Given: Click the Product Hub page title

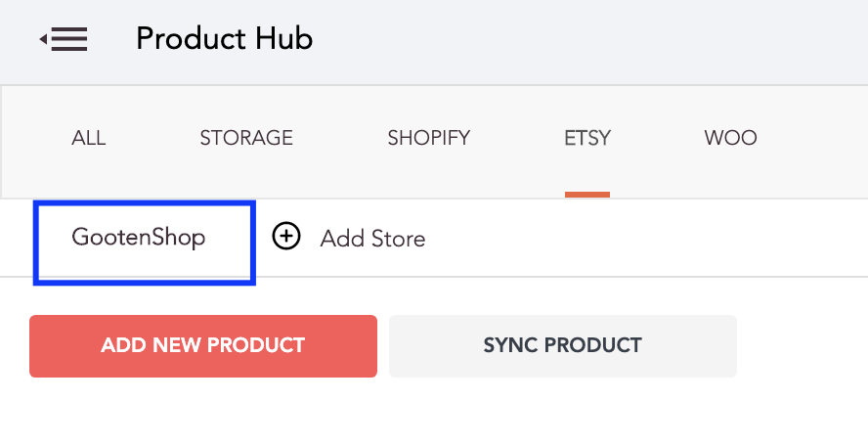Looking at the screenshot, I should 224,39.
